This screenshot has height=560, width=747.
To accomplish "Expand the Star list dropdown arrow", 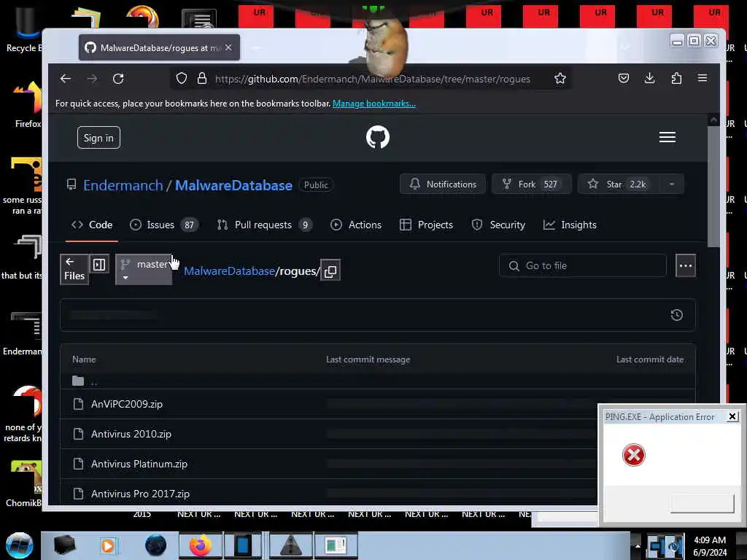I will pyautogui.click(x=672, y=184).
